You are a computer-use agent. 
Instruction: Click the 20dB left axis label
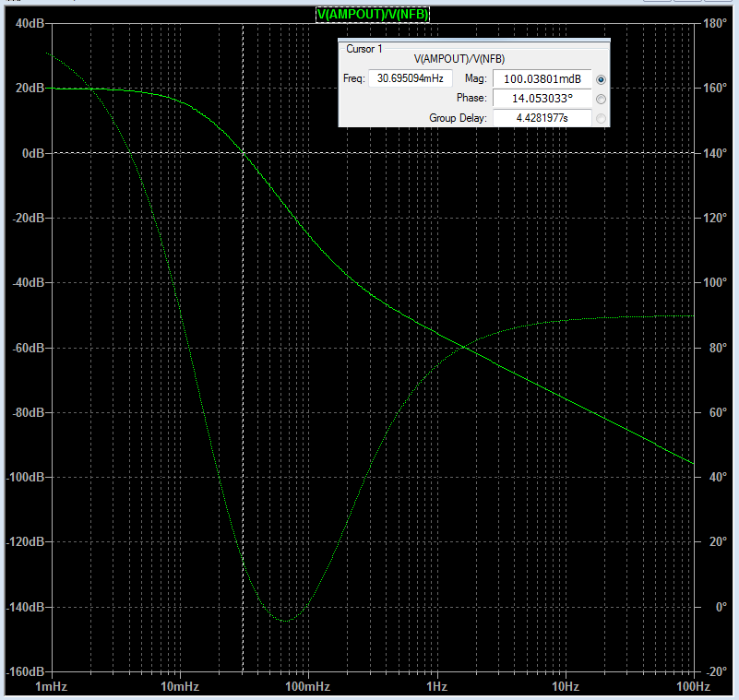point(30,88)
